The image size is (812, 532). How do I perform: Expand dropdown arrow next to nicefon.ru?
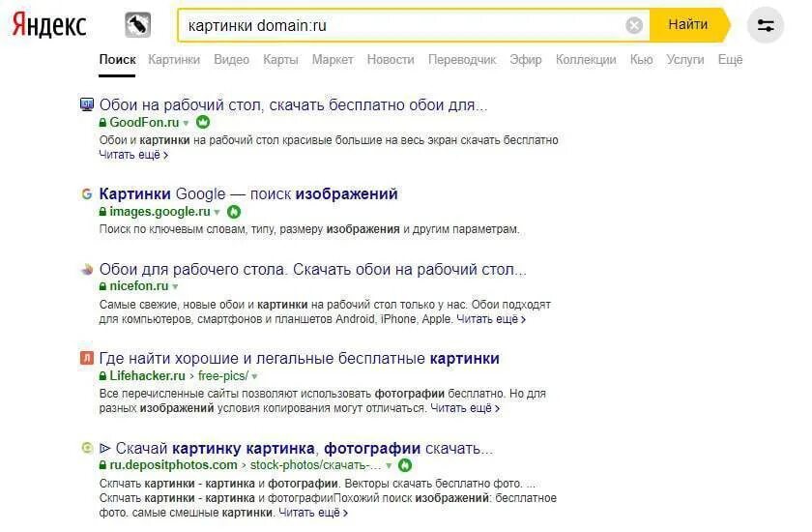pyautogui.click(x=175, y=286)
